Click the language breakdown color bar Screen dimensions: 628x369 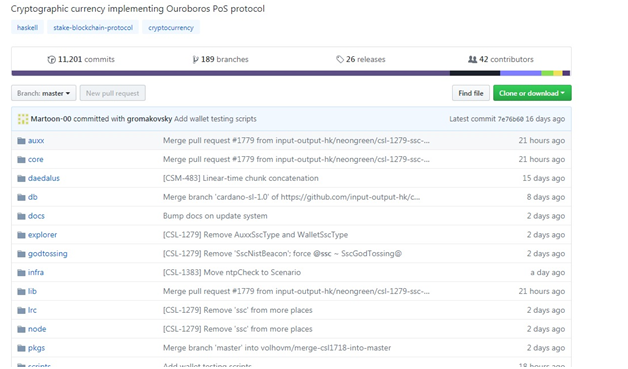291,73
